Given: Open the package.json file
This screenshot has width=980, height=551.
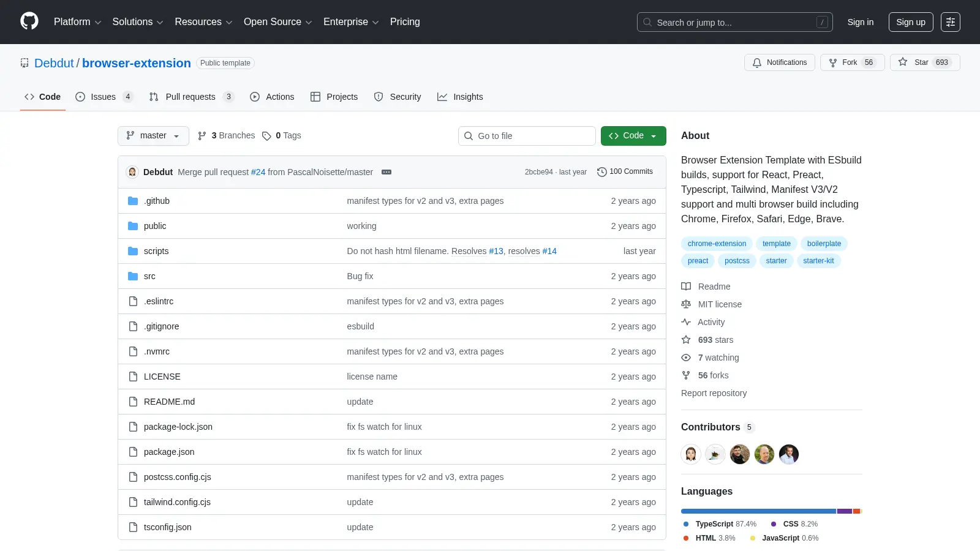Looking at the screenshot, I should point(169,452).
